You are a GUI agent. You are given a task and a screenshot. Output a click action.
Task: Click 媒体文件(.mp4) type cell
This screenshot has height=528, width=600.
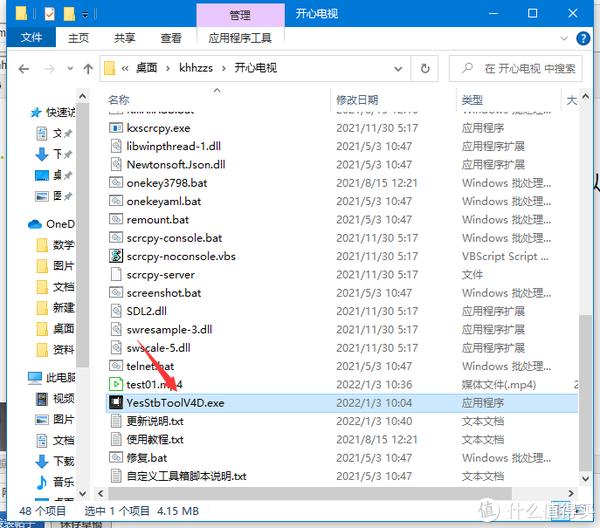coord(499,385)
